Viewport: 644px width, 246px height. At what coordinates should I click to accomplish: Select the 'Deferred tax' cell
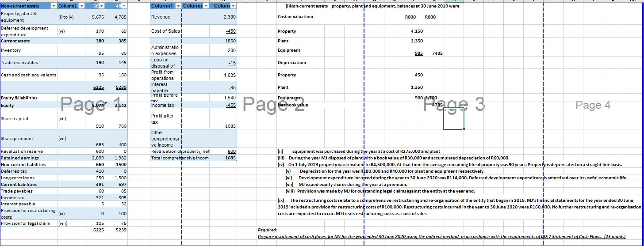(x=29, y=171)
